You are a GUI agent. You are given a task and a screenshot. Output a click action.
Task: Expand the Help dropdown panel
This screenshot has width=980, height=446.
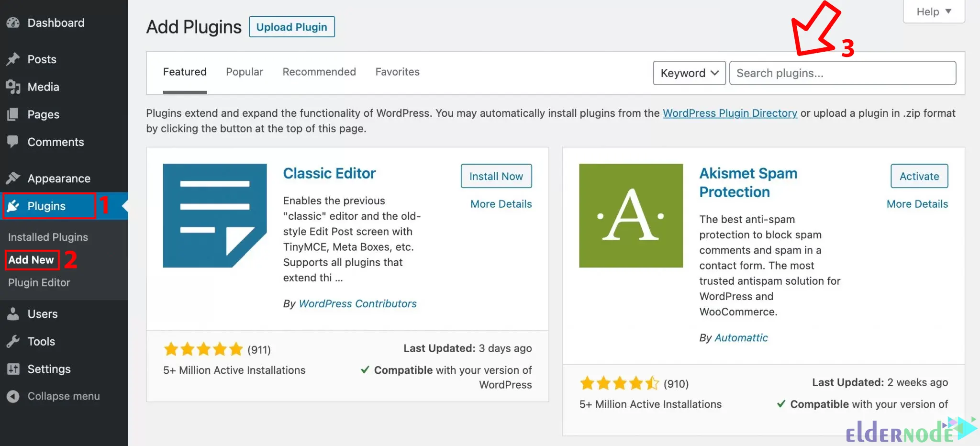click(x=934, y=11)
